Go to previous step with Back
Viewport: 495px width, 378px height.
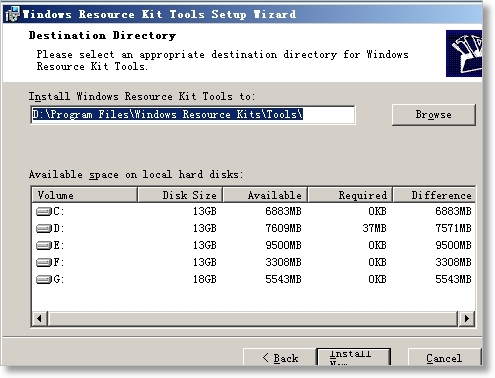(x=279, y=357)
